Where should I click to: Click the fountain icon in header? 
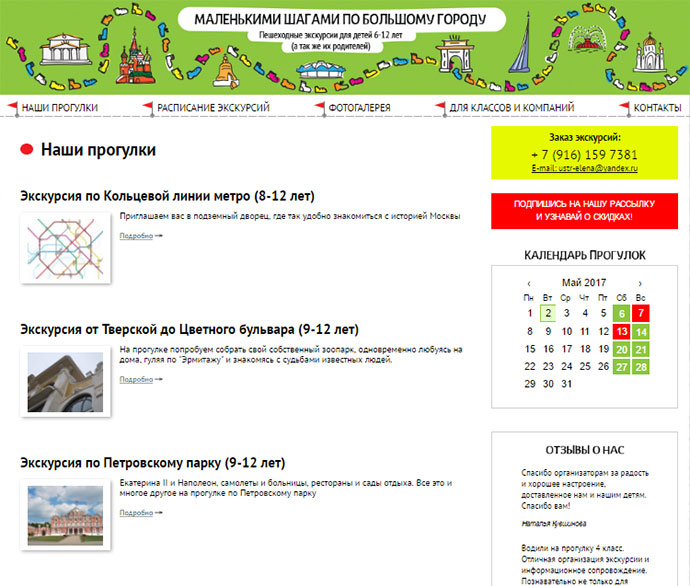pyautogui.click(x=587, y=39)
